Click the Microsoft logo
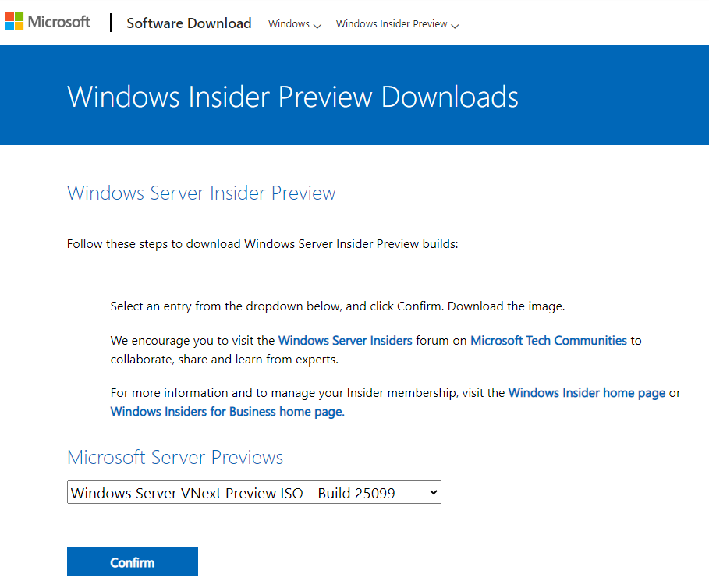The height and width of the screenshot is (588, 709). click(48, 22)
